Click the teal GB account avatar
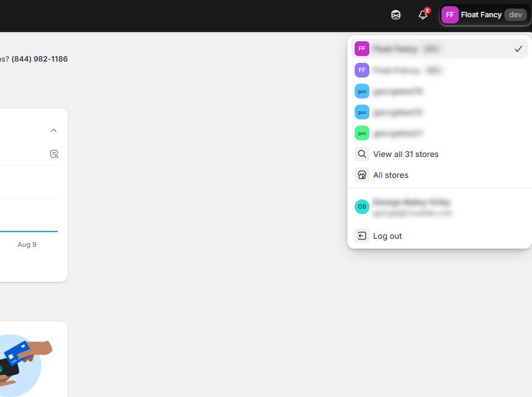The image size is (532, 397). point(362,207)
